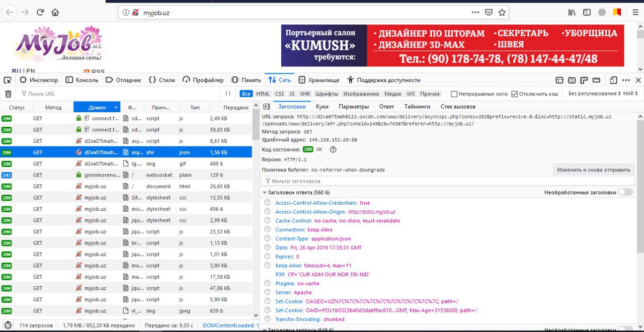644x332 pixels.
Task: Save page to Pocket
Action: 489,13
